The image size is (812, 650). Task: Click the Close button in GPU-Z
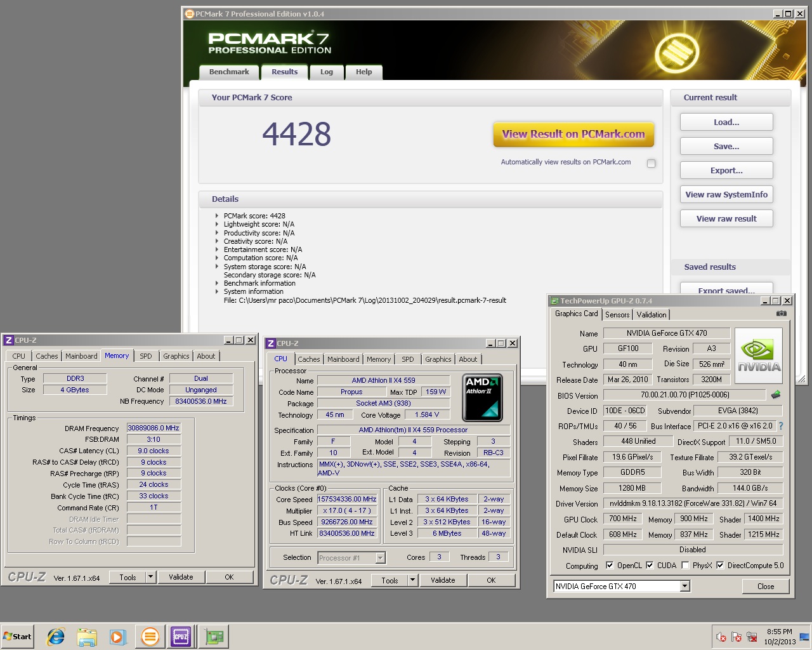coord(766,586)
